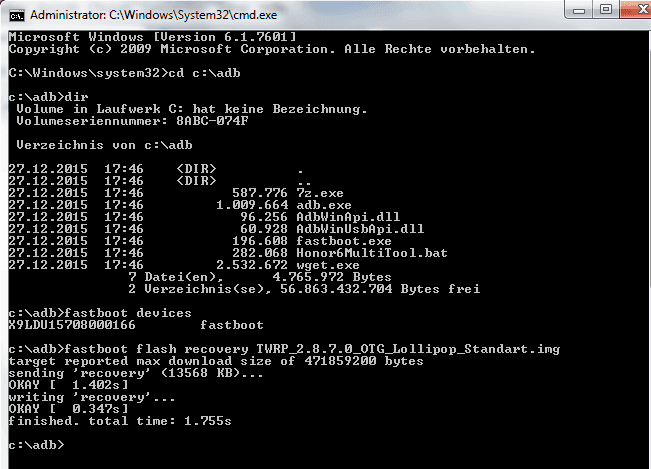Click the 'OKAY [ 0.347s]' result
Image resolution: width=651 pixels, height=469 pixels.
pos(69,409)
